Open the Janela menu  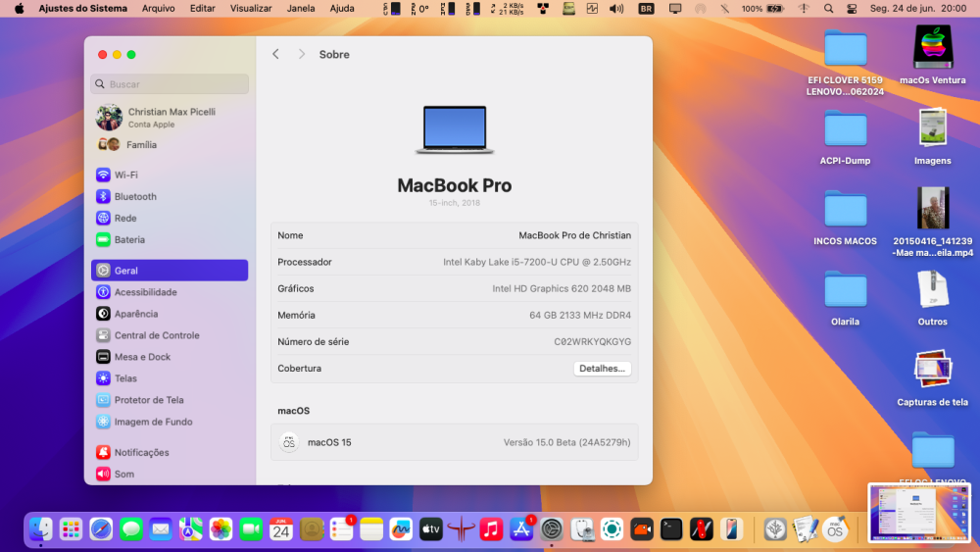tap(301, 8)
